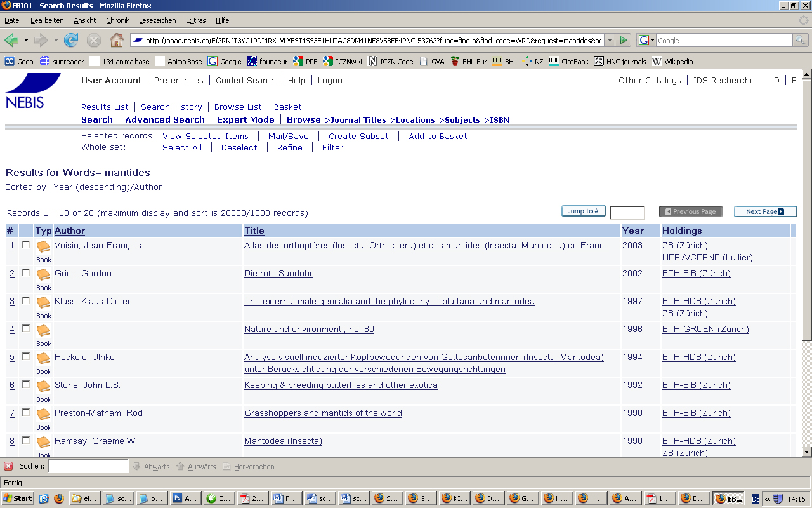Click the Firefox reload page icon
Image resolution: width=812 pixels, height=508 pixels.
coord(71,41)
